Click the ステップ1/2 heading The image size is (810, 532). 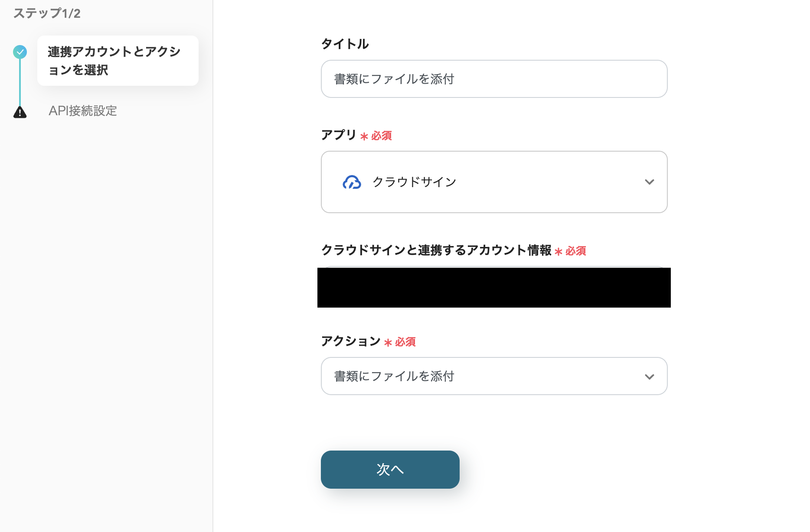(47, 13)
